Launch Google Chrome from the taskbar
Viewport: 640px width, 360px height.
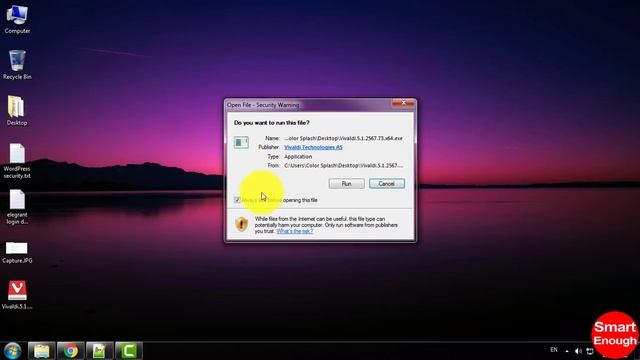tap(71, 351)
